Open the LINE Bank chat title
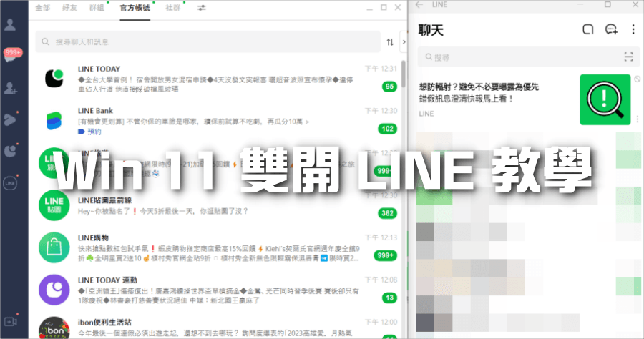Screen dimensions: 644x339 pyautogui.click(x=95, y=111)
